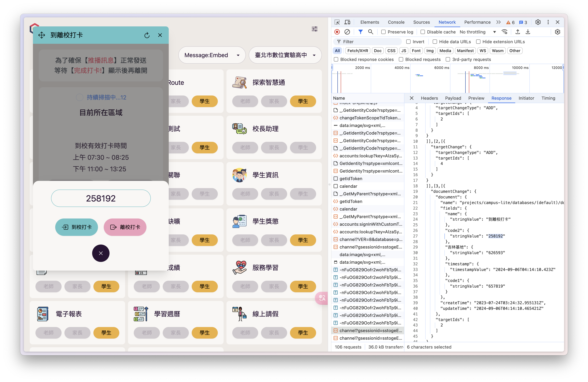588x382 pixels.
Task: Check Blocked requests
Action: (401, 60)
